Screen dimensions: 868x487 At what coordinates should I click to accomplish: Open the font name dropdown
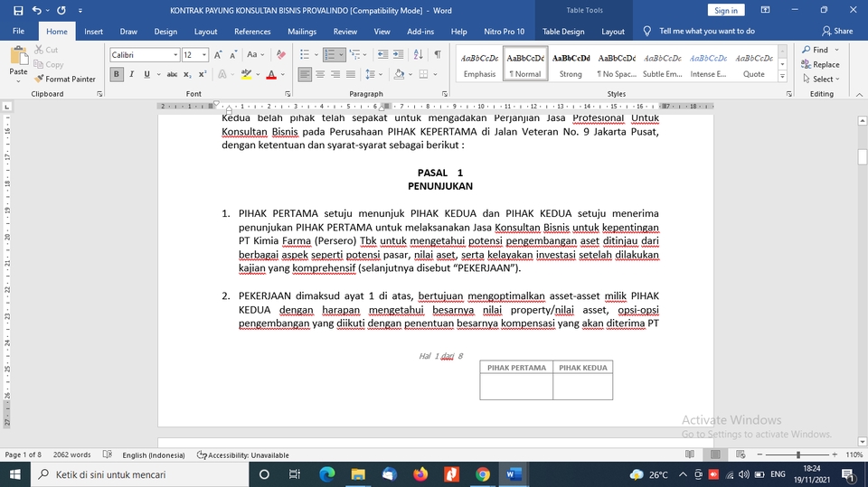click(x=175, y=55)
